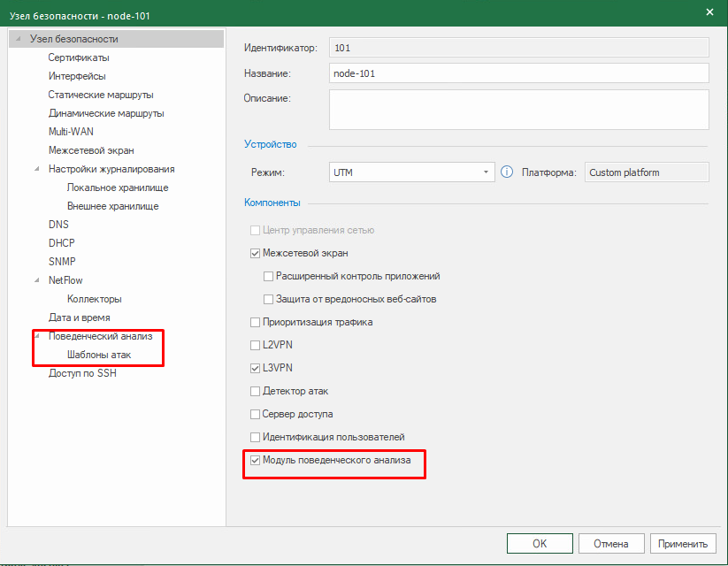Check Защита от вредоносных веб-сайтов

[268, 300]
